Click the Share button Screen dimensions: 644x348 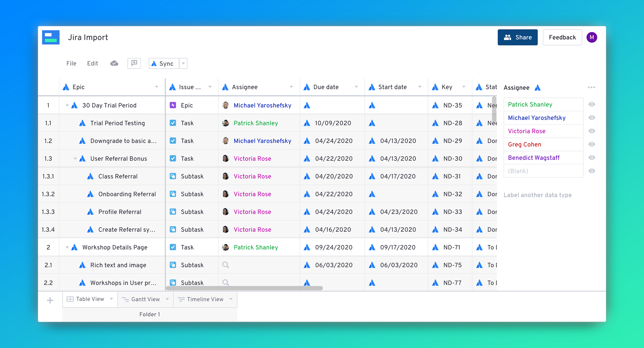(x=517, y=37)
